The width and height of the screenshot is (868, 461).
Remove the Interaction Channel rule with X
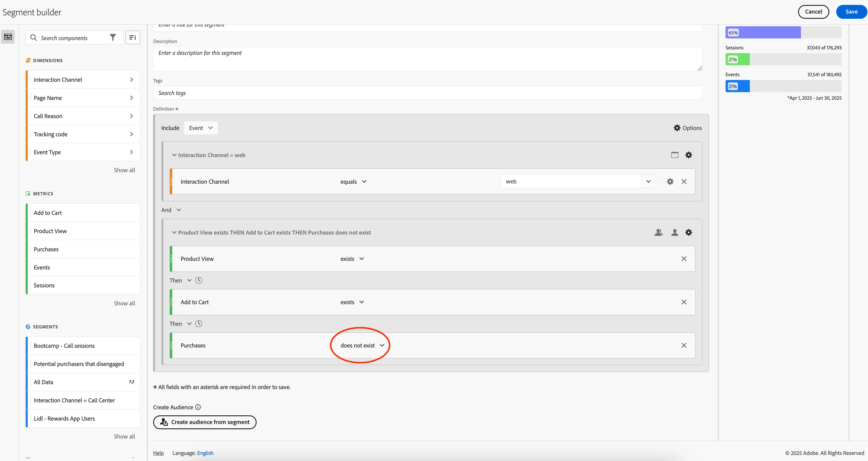point(684,181)
